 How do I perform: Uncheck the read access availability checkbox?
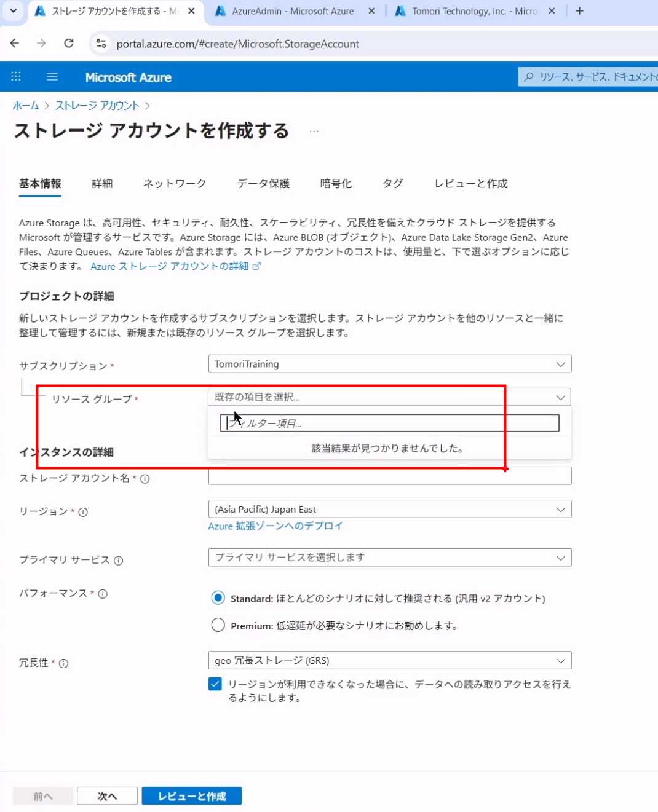(215, 684)
